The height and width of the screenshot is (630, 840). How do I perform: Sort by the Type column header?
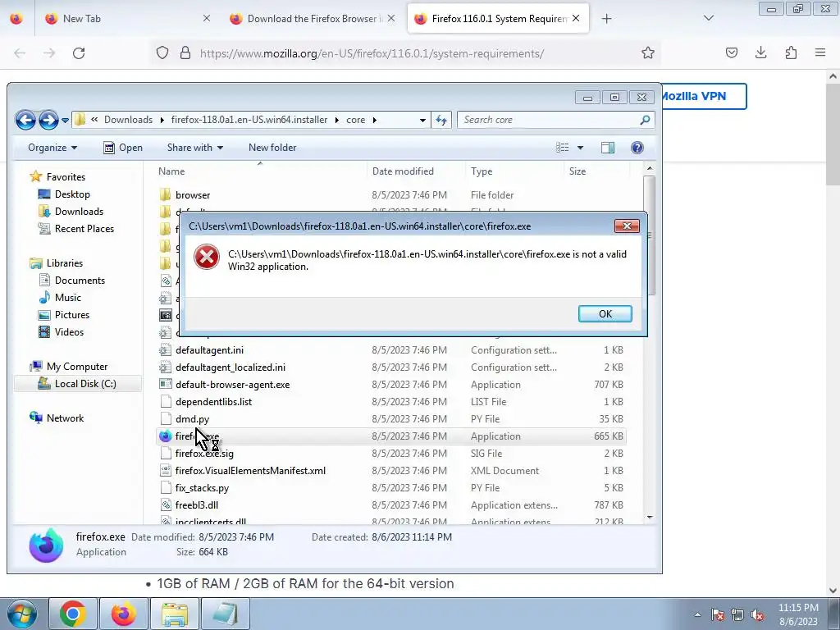point(514,171)
